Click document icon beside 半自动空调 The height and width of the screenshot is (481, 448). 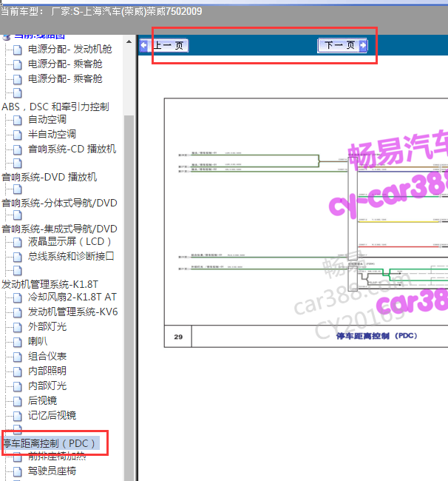coord(18,135)
